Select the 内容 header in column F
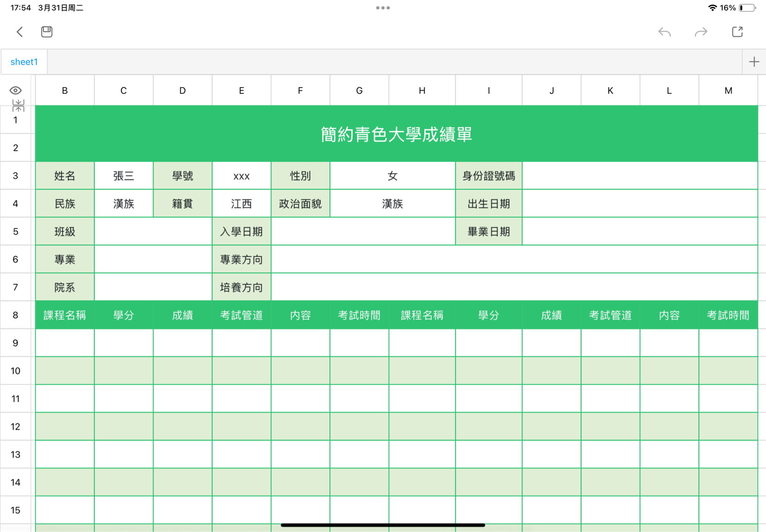The height and width of the screenshot is (532, 766). (300, 315)
